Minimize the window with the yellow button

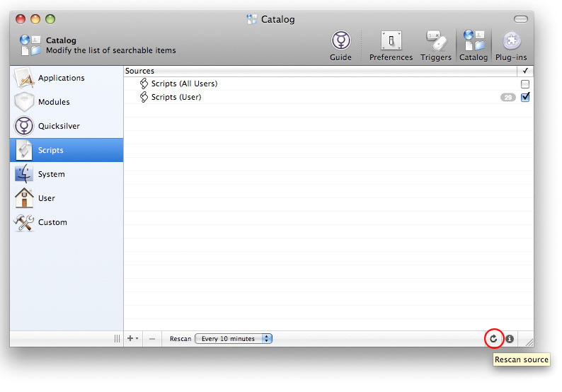point(35,19)
